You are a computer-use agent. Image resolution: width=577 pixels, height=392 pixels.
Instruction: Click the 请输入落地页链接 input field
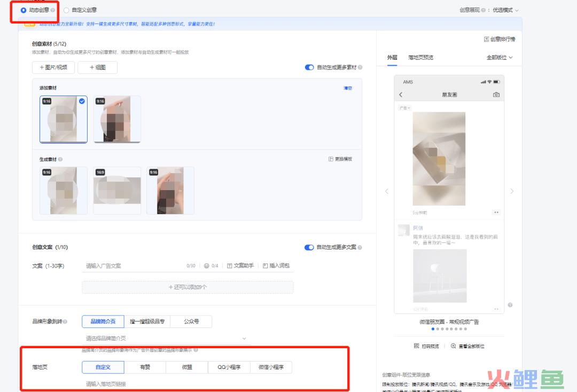(187, 383)
